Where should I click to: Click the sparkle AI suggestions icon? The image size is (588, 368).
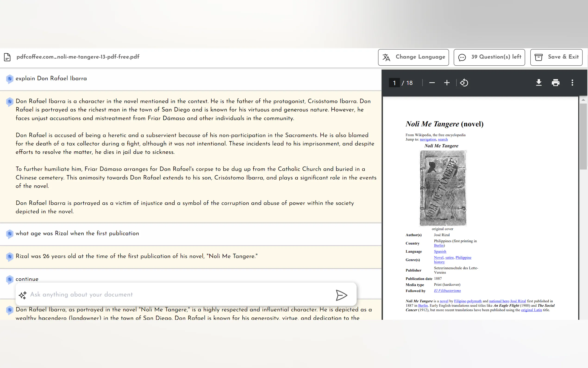(23, 295)
